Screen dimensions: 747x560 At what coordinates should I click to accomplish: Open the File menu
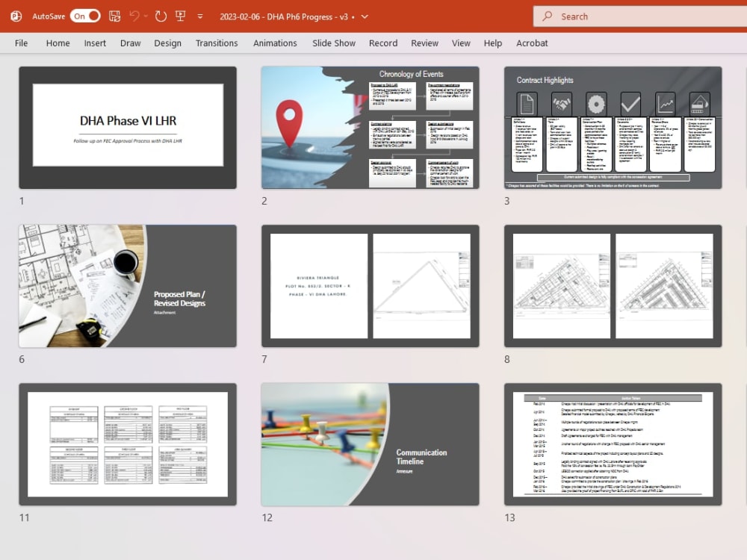(x=21, y=43)
